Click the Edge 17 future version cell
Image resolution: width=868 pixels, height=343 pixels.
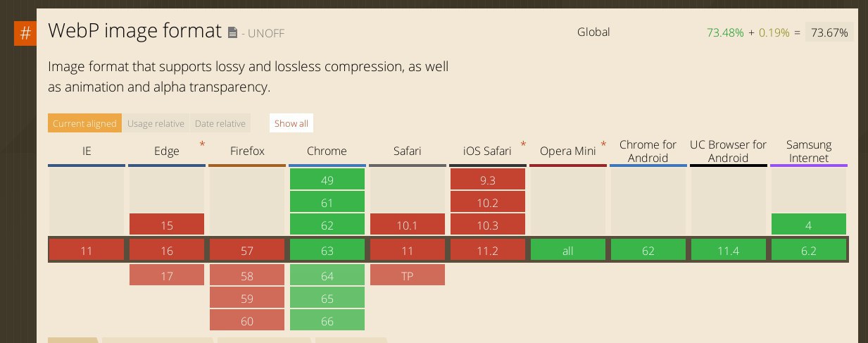pyautogui.click(x=167, y=275)
